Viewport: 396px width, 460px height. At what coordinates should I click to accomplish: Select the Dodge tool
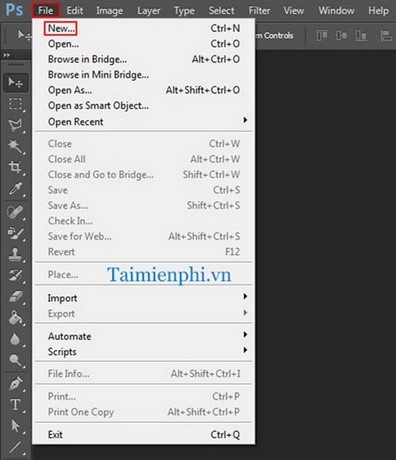[x=15, y=360]
